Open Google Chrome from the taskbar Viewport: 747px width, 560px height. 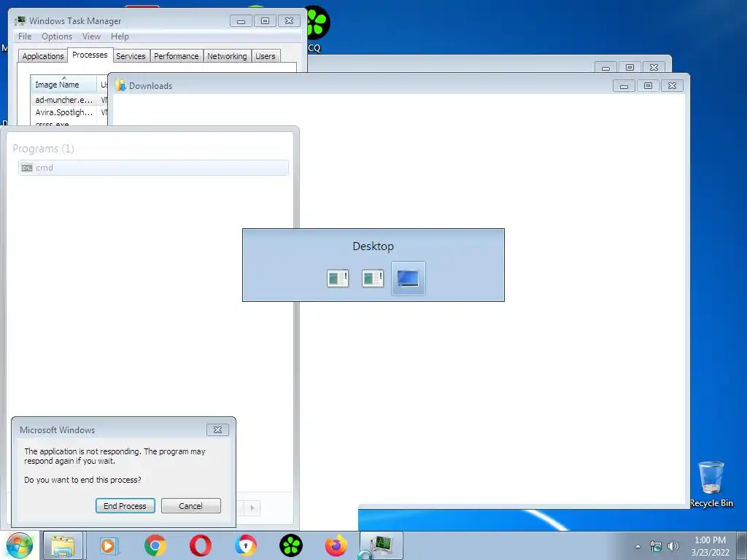155,545
